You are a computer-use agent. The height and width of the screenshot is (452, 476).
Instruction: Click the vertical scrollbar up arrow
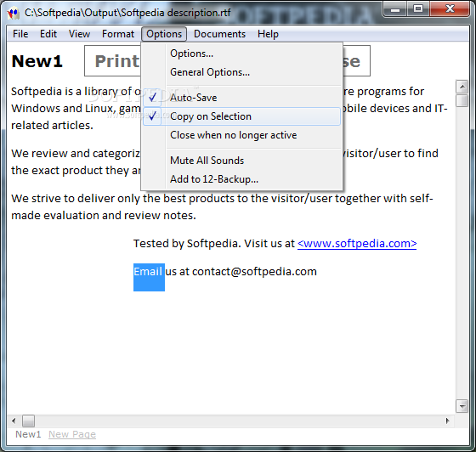point(462,87)
